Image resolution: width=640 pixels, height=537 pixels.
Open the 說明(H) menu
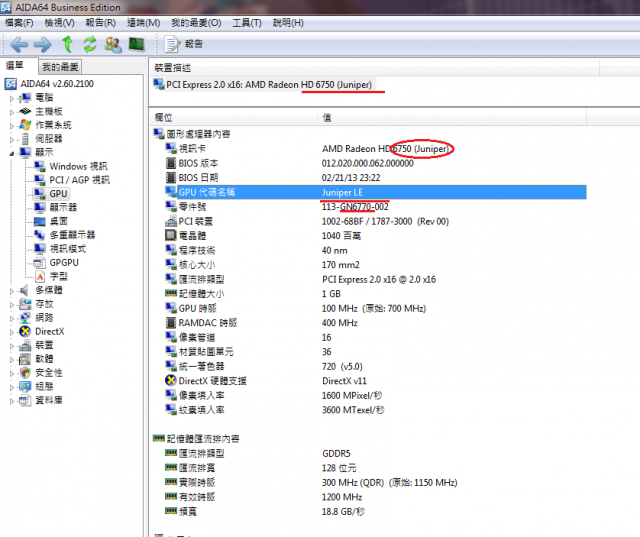coord(288,23)
